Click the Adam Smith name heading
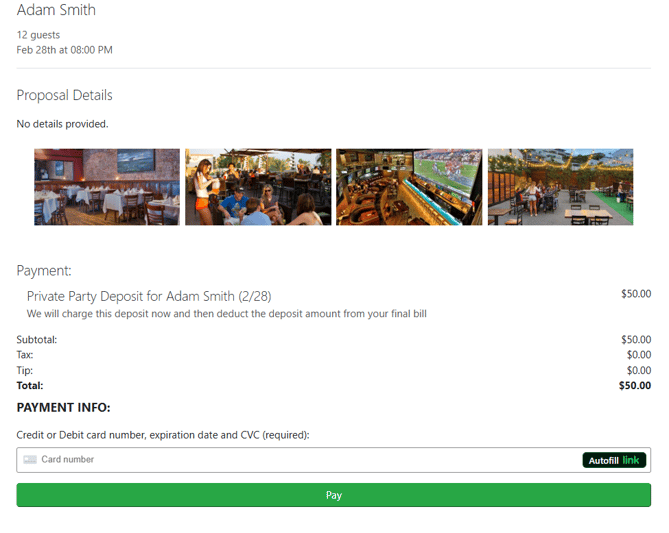 [x=56, y=11]
